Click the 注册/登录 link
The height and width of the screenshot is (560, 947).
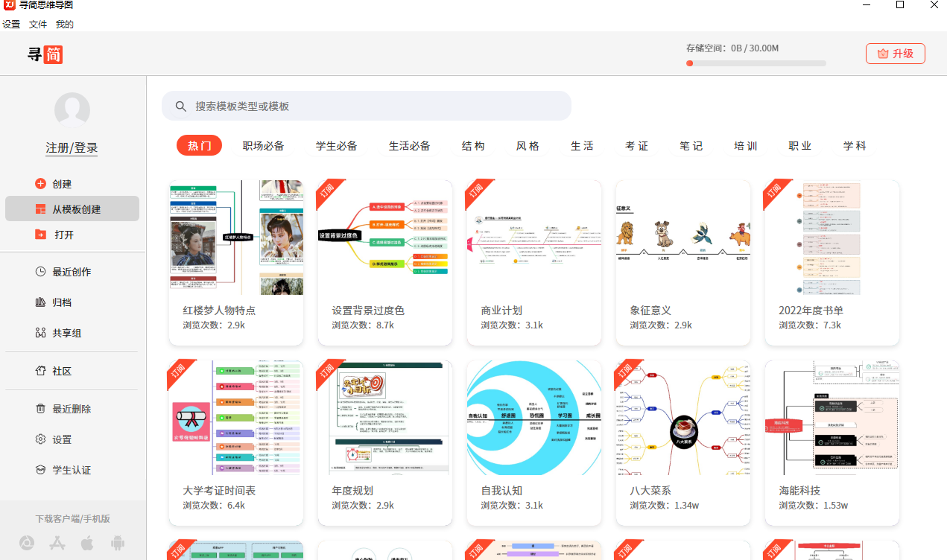(72, 147)
